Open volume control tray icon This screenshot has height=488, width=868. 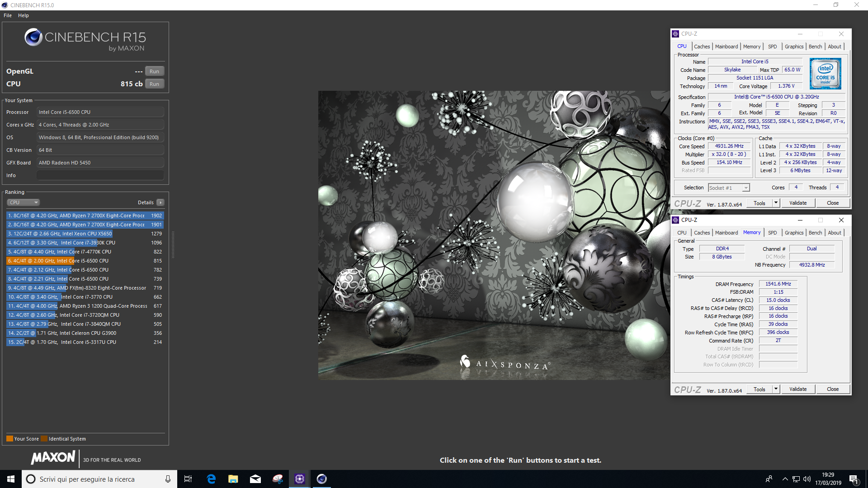(807, 479)
